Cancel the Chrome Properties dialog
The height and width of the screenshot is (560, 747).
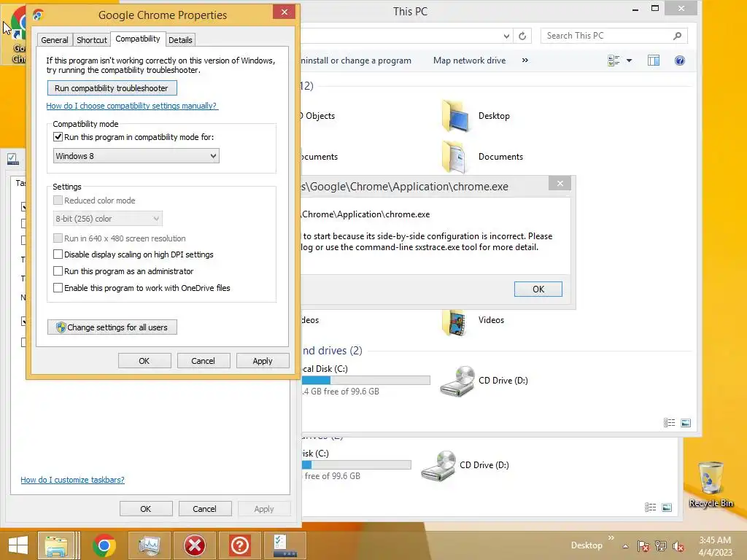click(x=203, y=361)
